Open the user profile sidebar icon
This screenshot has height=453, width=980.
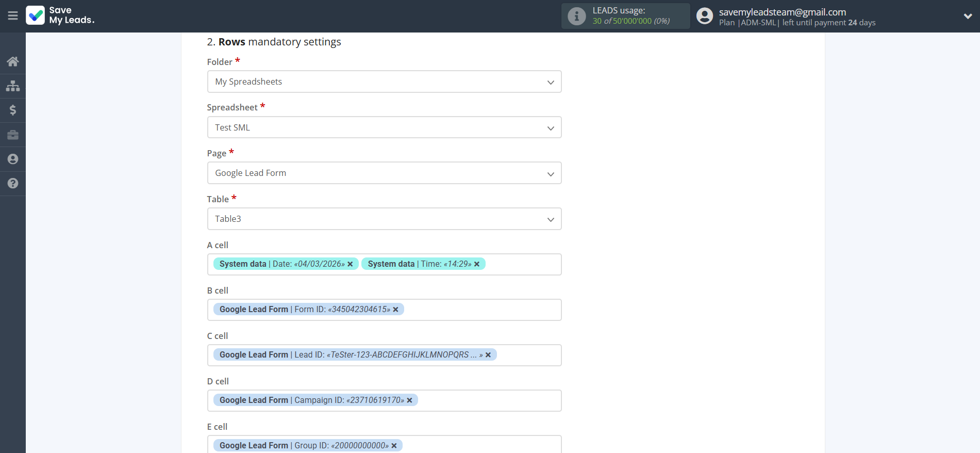tap(13, 159)
